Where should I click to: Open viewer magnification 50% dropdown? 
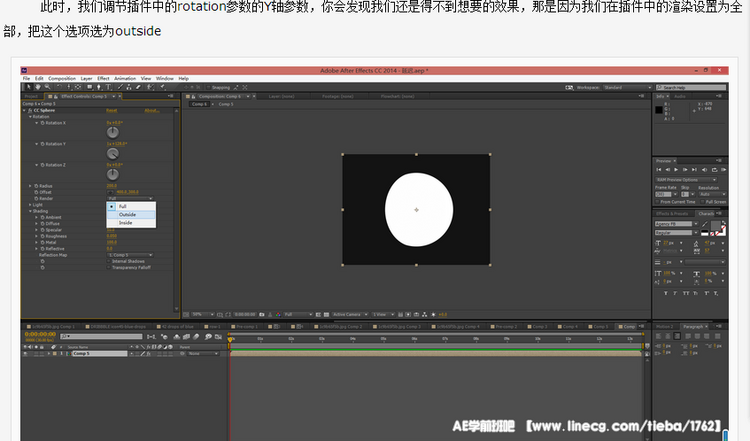click(202, 315)
